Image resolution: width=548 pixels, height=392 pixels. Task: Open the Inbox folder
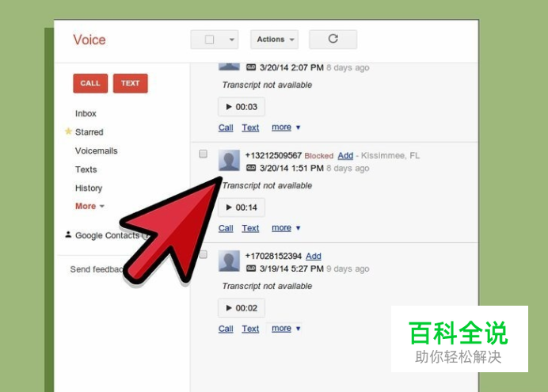(86, 113)
